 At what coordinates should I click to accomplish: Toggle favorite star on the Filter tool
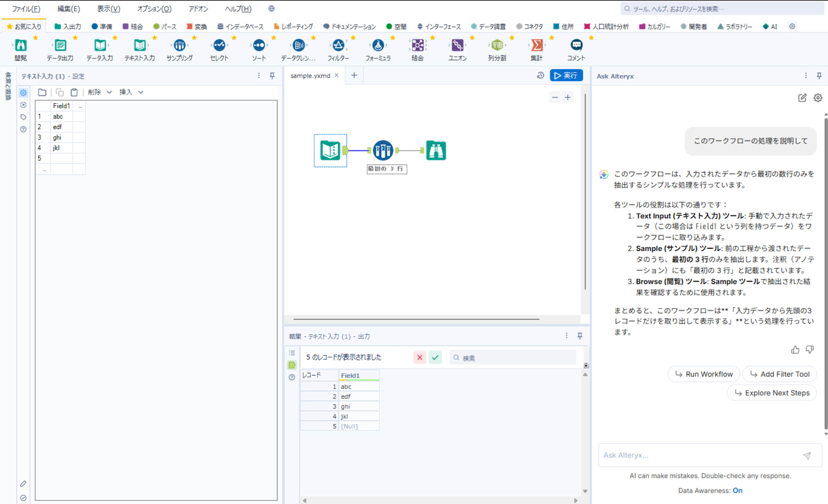[x=353, y=38]
